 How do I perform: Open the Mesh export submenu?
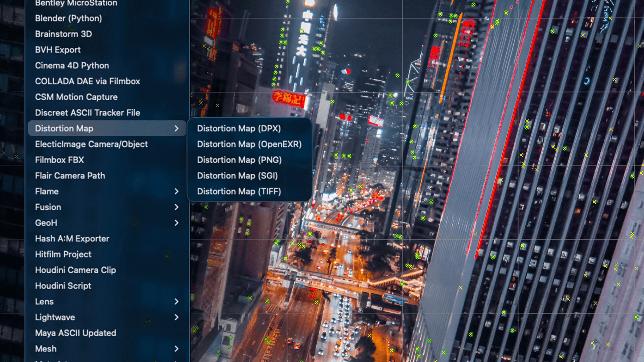point(177,349)
